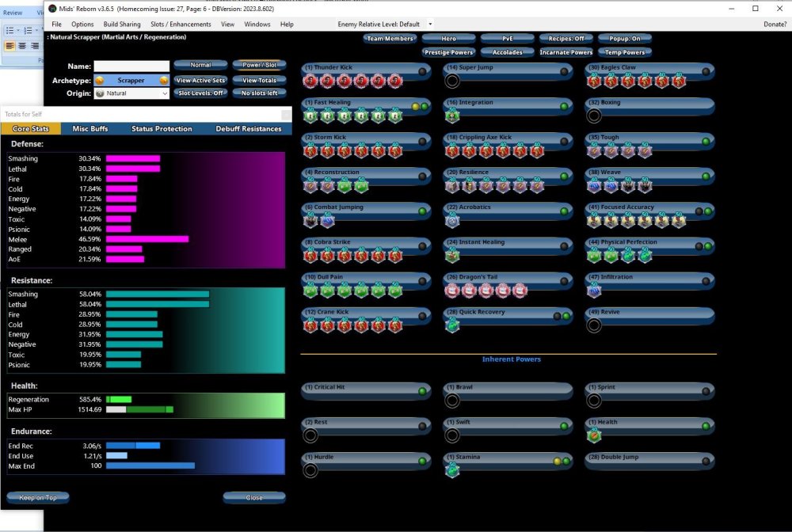Click the Health inherent power enhancement icon
The image size is (792, 532).
[x=594, y=435]
